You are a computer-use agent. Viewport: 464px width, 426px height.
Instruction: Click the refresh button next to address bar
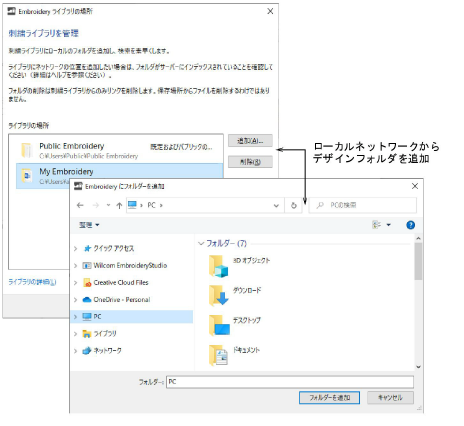click(294, 205)
